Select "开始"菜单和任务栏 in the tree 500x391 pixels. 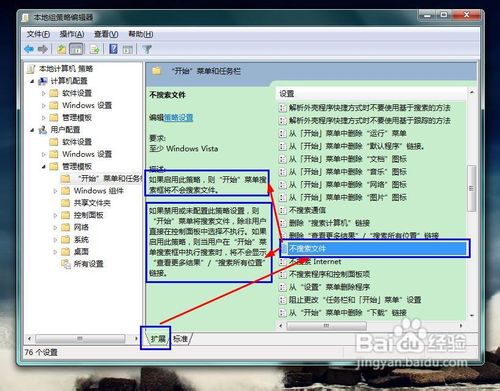[x=109, y=178]
